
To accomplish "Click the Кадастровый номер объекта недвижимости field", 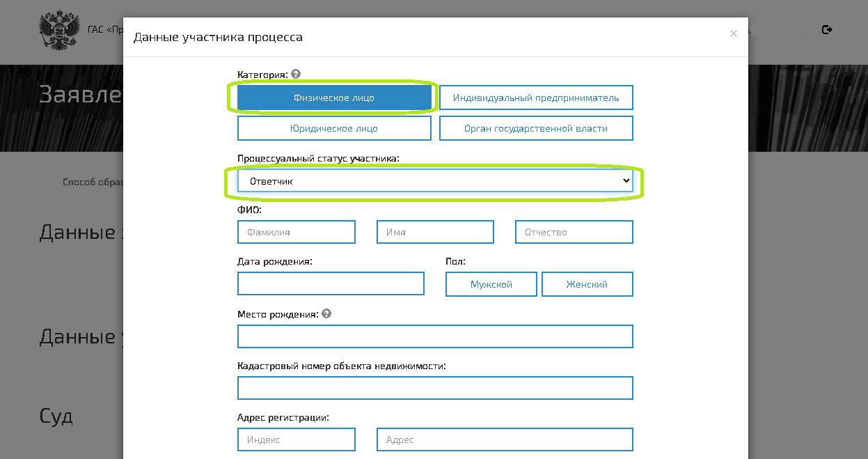I will coord(435,388).
